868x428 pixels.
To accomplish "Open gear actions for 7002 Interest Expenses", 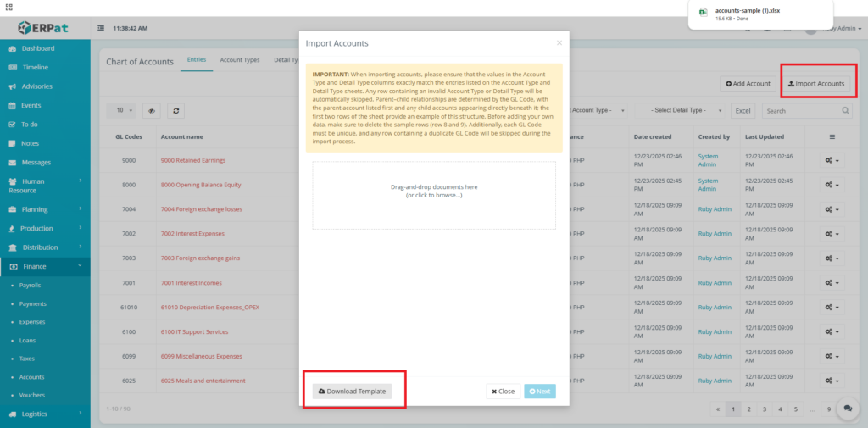I will [x=832, y=234].
